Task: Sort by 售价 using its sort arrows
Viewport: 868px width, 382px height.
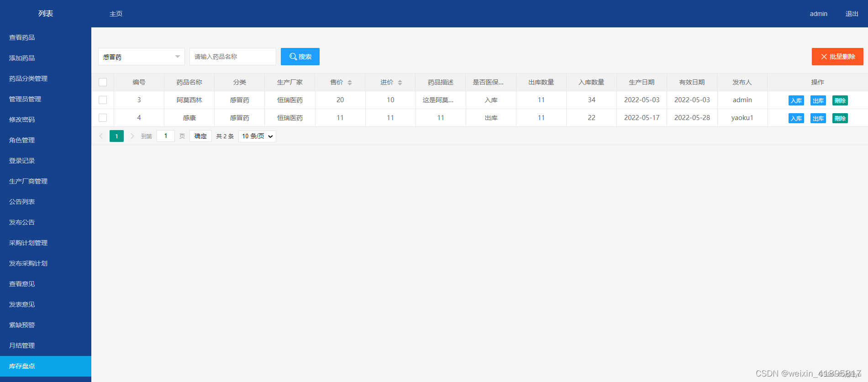Action: point(350,83)
